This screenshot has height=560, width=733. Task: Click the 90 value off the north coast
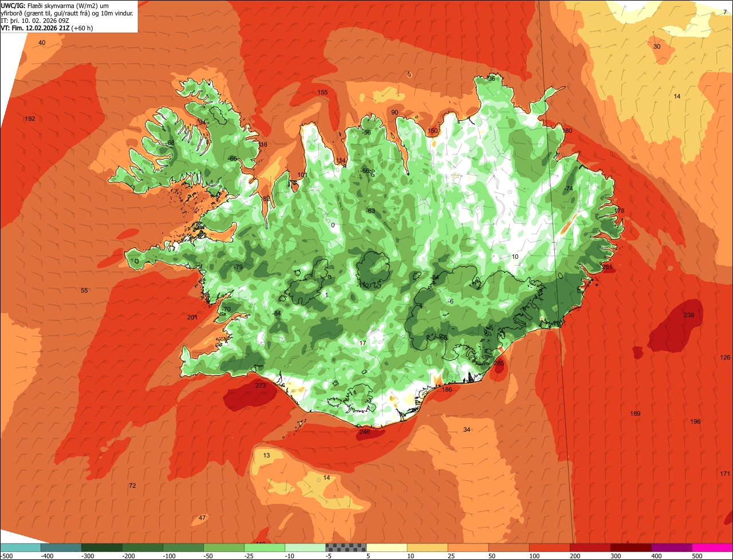coord(395,112)
